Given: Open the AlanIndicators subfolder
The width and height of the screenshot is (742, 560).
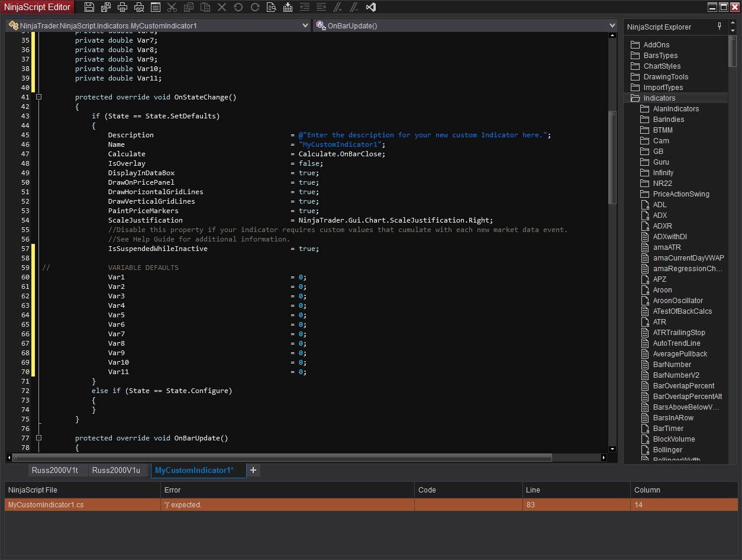Looking at the screenshot, I should (676, 109).
